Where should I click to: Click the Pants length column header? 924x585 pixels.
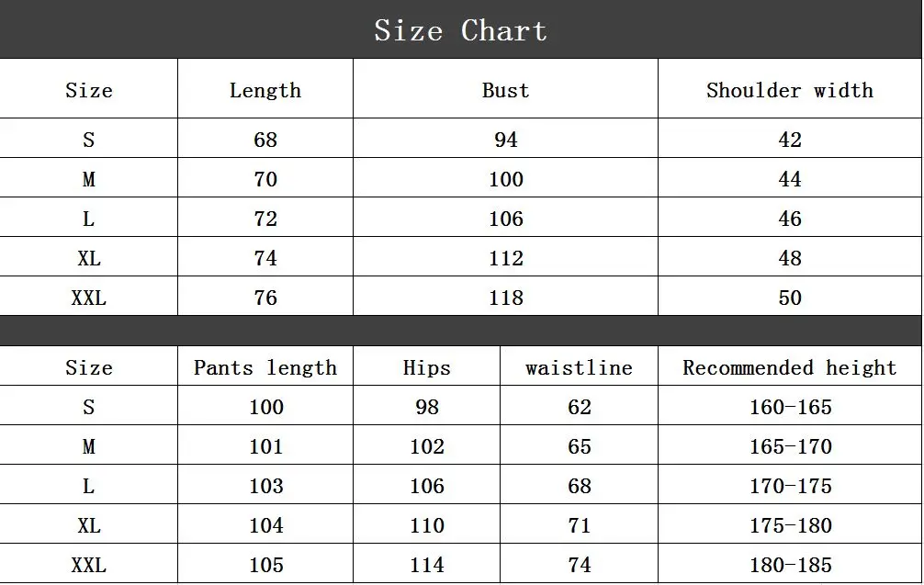[265, 368]
